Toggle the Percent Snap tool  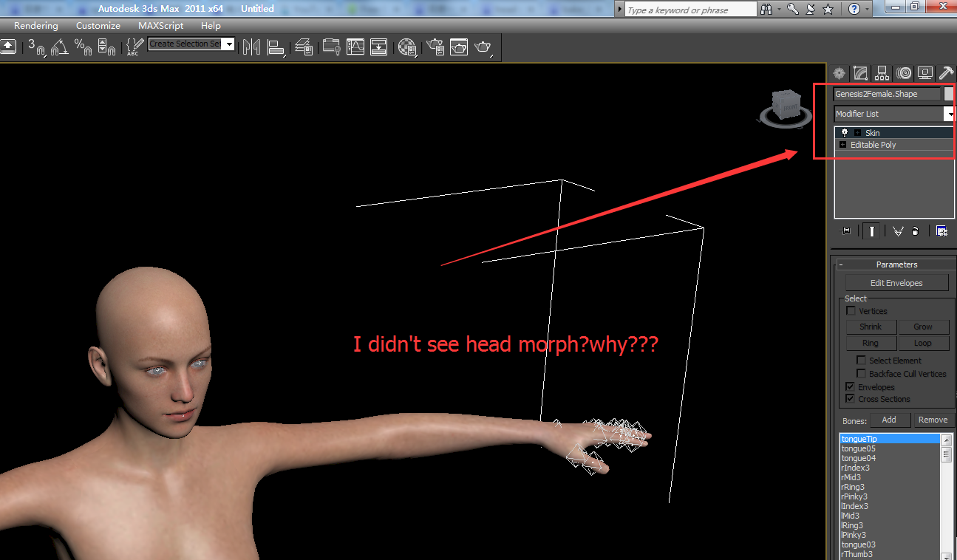click(83, 47)
